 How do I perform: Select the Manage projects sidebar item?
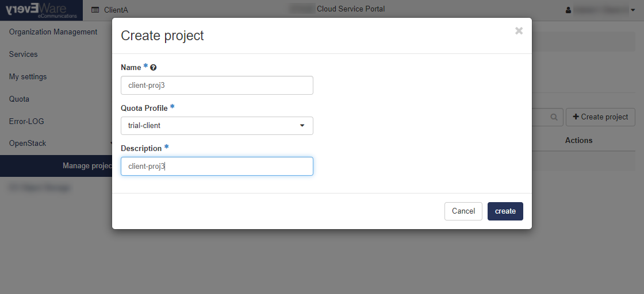click(x=56, y=165)
